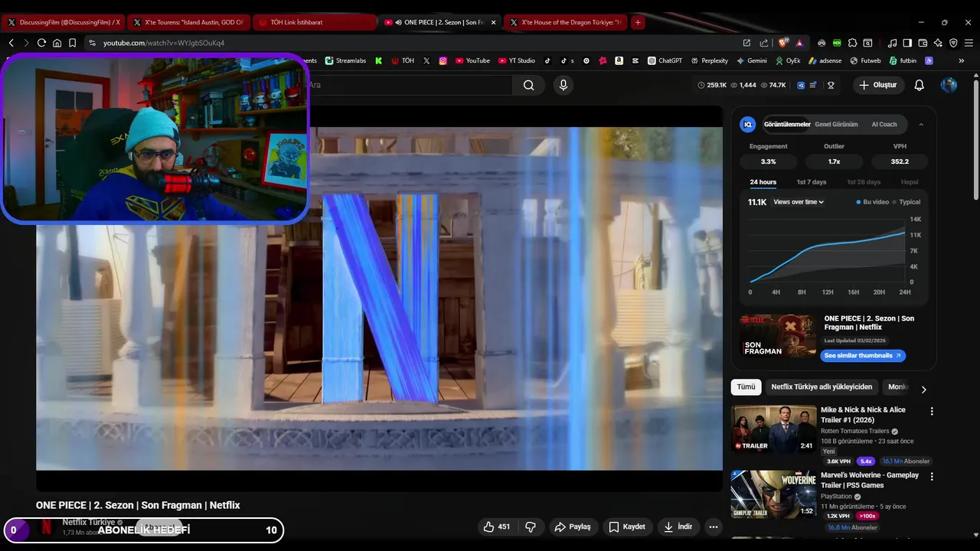This screenshot has width=980, height=551.
Task: Open the Amazon bookmark icon
Action: coord(619,60)
